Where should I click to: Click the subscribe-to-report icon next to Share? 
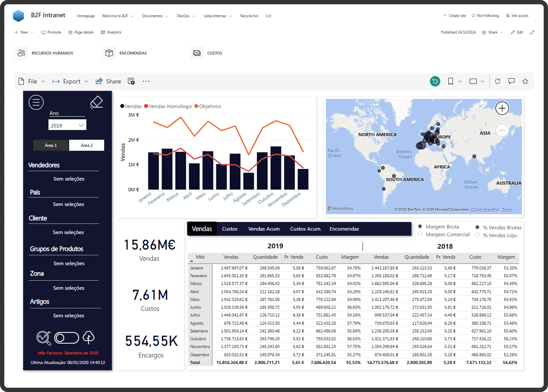[x=131, y=81]
